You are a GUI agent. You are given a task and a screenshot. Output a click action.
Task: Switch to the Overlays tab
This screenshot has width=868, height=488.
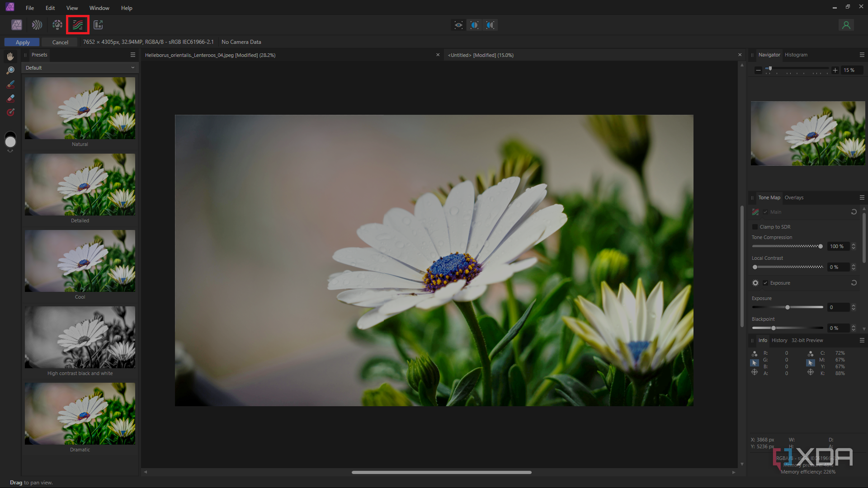click(x=794, y=197)
